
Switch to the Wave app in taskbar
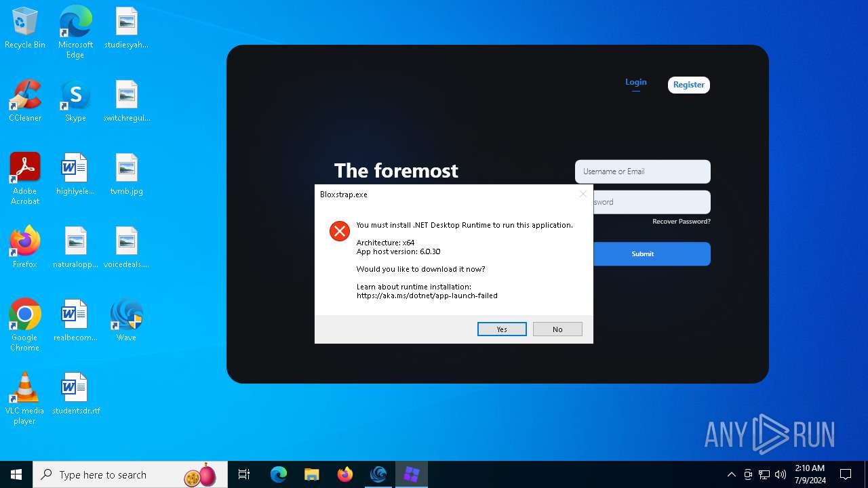coord(378,474)
